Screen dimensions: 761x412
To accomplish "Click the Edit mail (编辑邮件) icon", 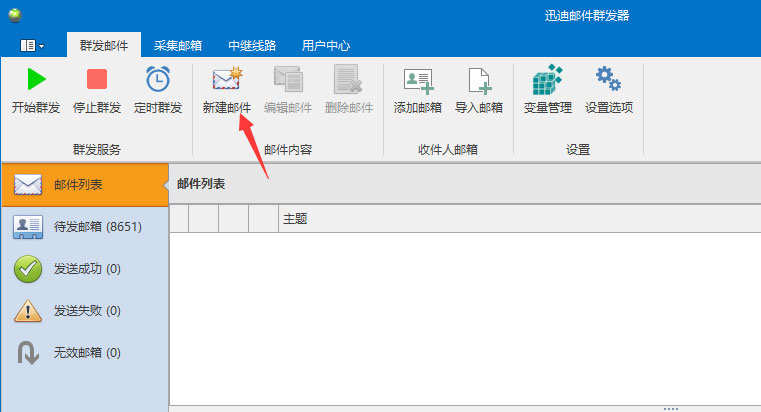I will click(288, 79).
